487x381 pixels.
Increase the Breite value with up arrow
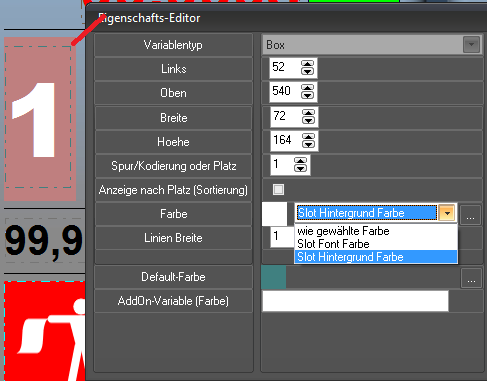point(308,113)
